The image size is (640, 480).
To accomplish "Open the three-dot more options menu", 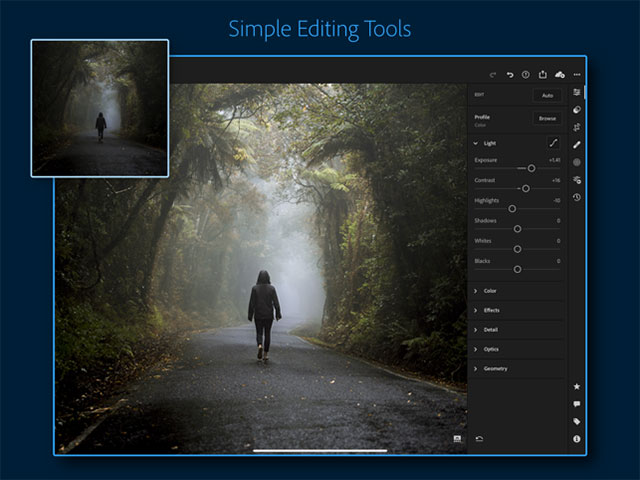I will click(x=577, y=74).
